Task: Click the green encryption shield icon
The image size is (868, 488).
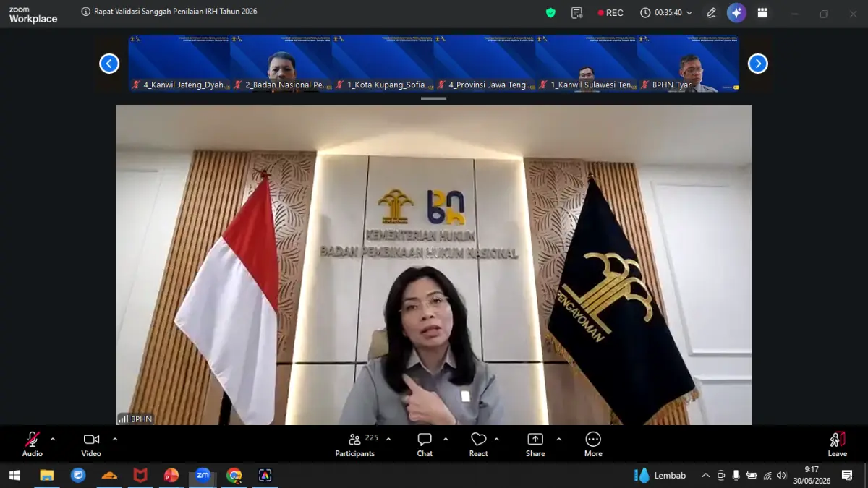Action: (550, 12)
